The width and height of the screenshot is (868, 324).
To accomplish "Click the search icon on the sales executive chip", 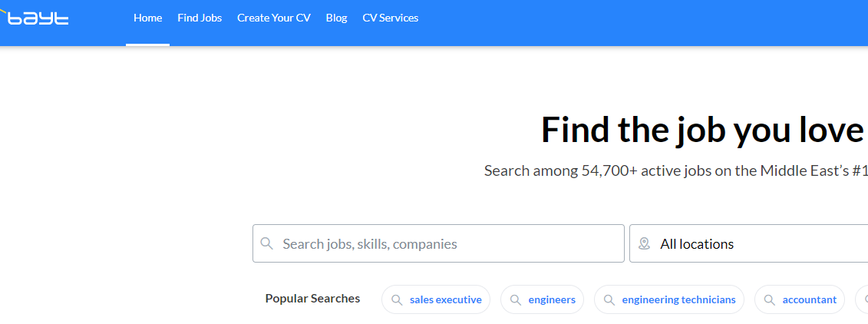I will pyautogui.click(x=397, y=300).
